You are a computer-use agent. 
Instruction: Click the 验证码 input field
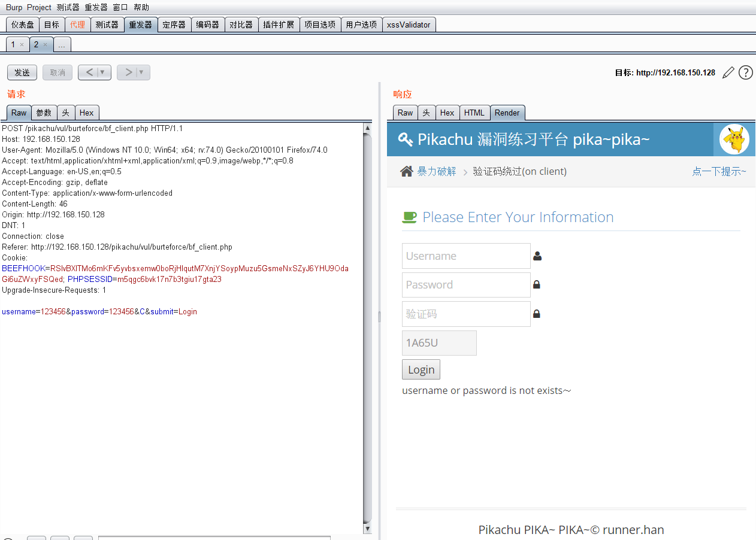(x=466, y=314)
